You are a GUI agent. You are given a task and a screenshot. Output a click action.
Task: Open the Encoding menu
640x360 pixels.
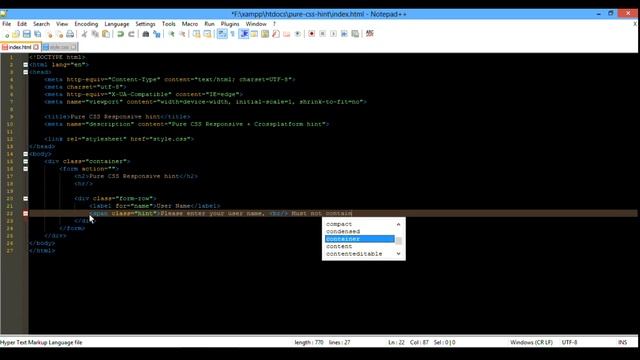coord(86,24)
